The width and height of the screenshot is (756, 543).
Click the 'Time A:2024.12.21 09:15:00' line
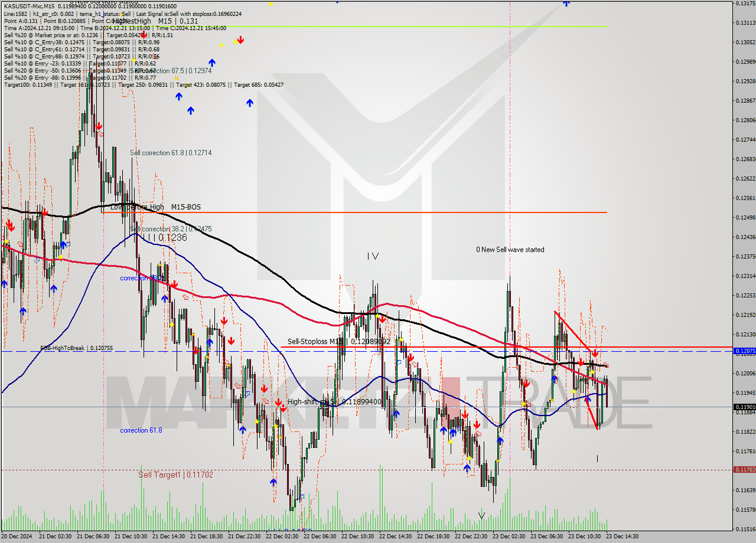(x=115, y=28)
